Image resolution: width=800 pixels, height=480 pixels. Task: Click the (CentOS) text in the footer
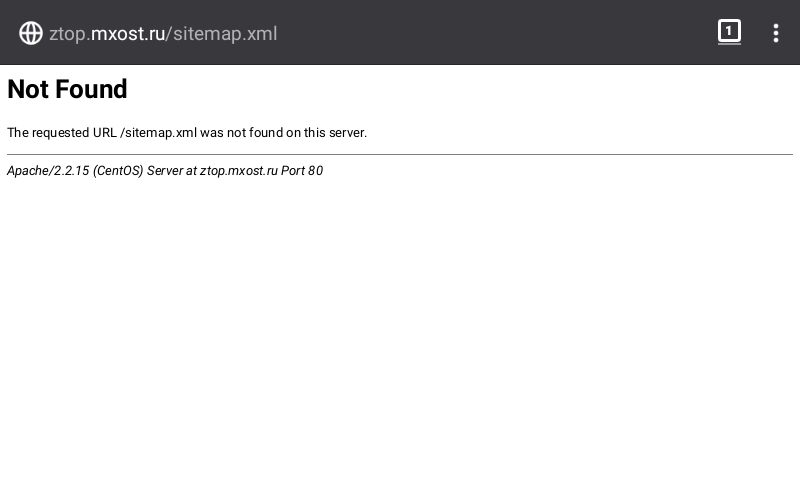(118, 171)
